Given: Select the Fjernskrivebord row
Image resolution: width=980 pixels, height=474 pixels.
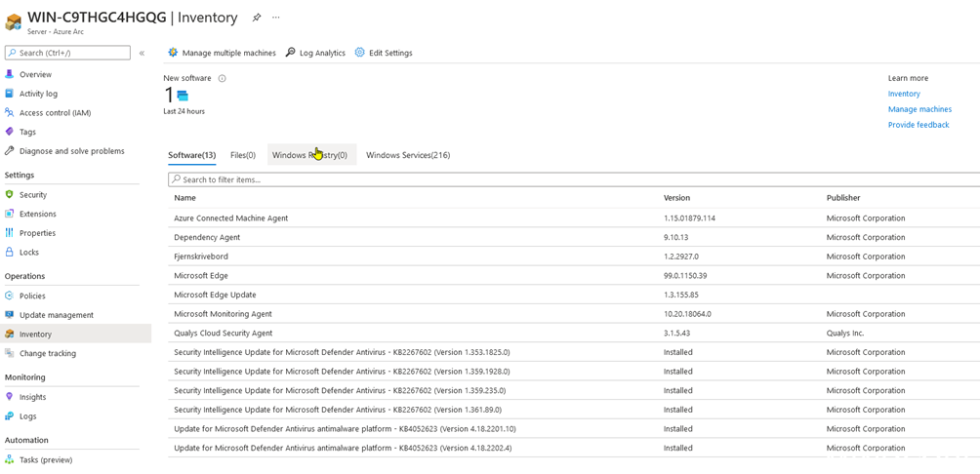Looking at the screenshot, I should (574, 257).
